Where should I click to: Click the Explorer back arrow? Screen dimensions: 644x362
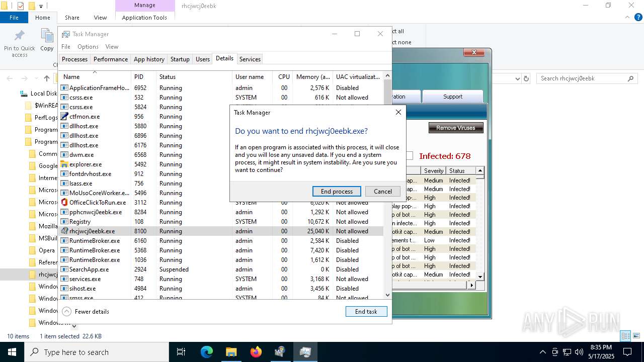click(x=10, y=78)
